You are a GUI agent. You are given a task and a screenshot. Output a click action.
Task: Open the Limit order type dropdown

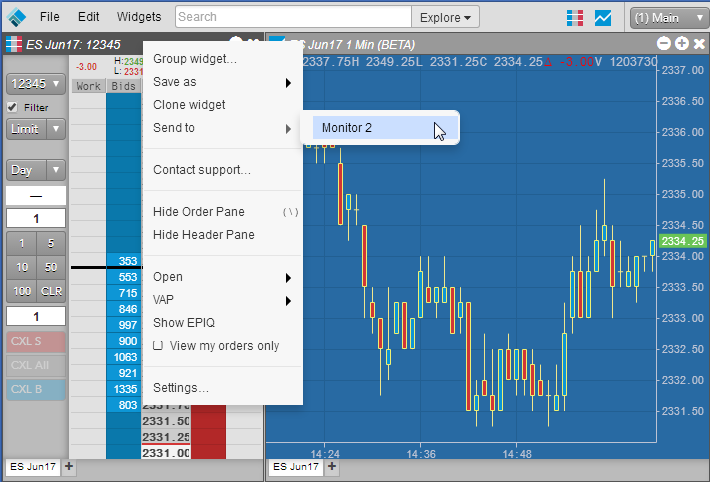tap(36, 129)
